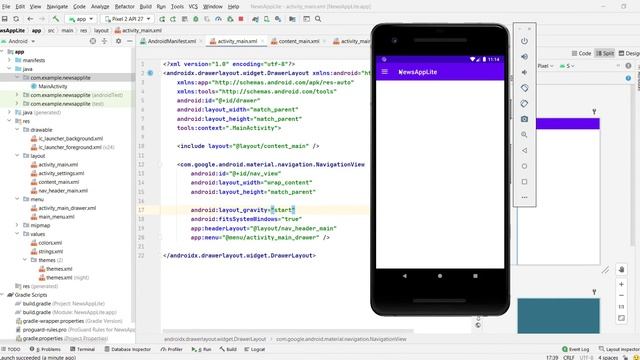Collapse the layout folder
Viewport: 640px width, 360px height.
[17, 156]
